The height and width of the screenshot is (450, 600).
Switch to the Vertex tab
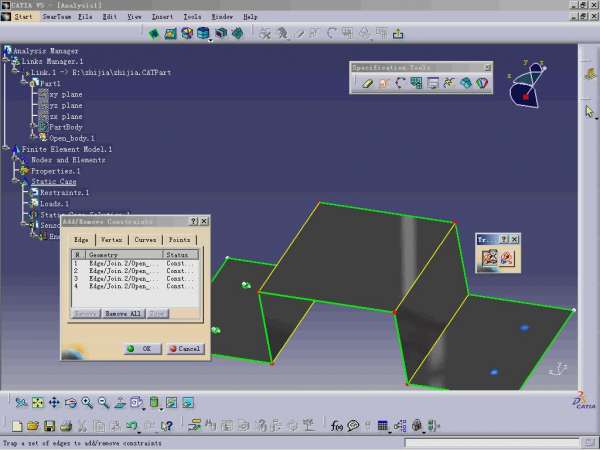(111, 240)
